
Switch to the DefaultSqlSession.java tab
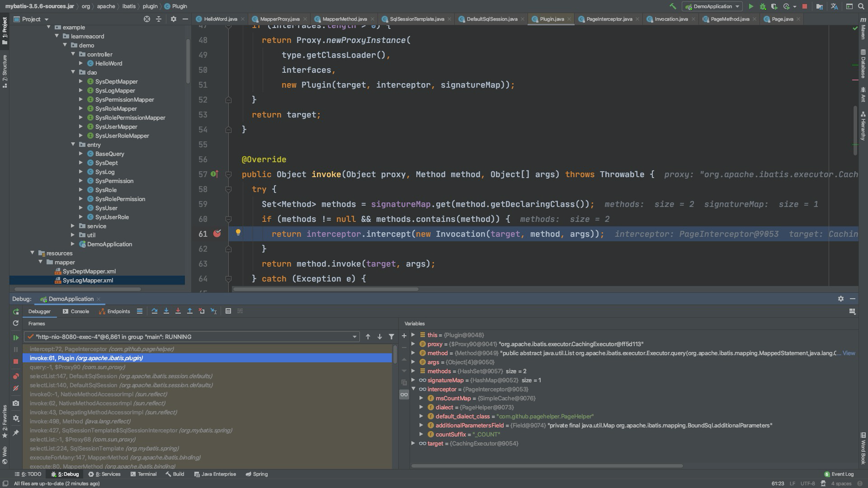492,19
